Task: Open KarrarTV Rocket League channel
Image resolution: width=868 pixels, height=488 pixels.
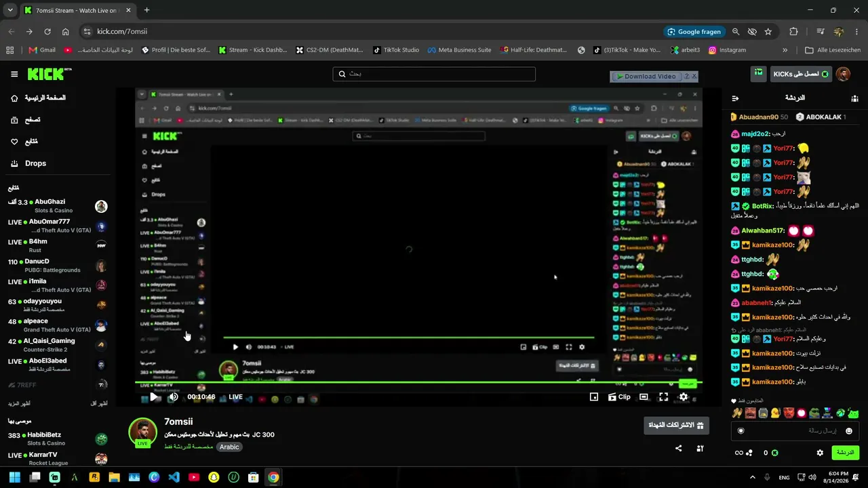Action: click(x=58, y=458)
